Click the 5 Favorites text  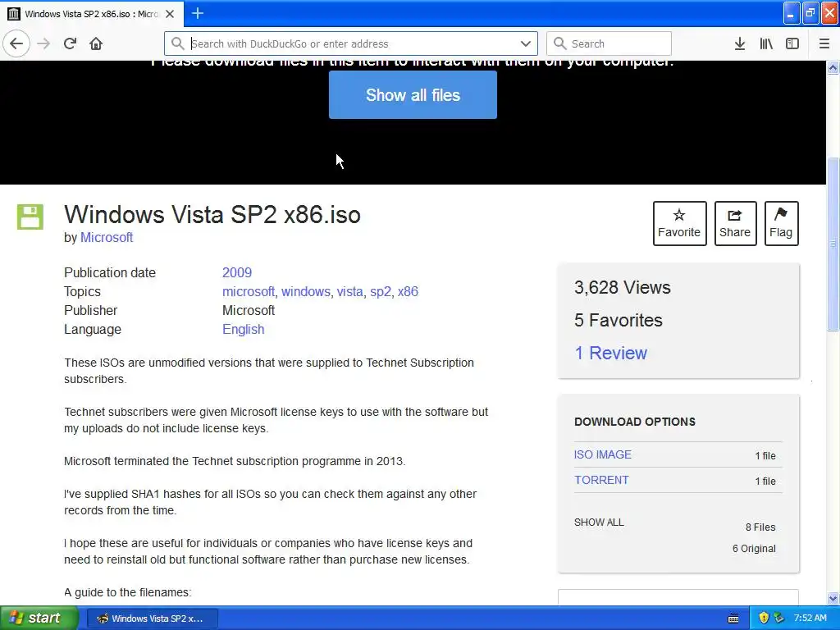[x=619, y=321]
